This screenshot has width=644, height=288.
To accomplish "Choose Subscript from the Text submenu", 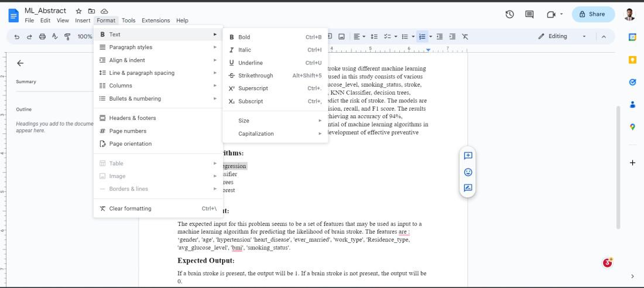I will pos(275,101).
